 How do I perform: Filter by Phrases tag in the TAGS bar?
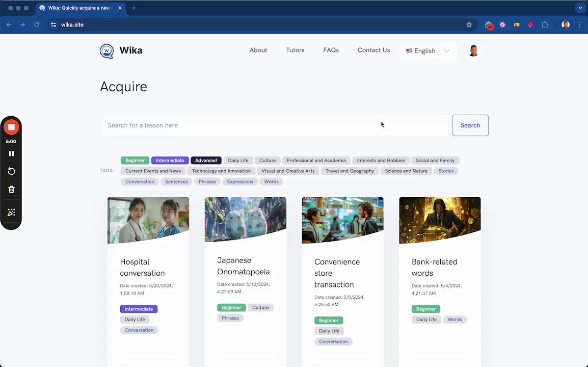207,181
